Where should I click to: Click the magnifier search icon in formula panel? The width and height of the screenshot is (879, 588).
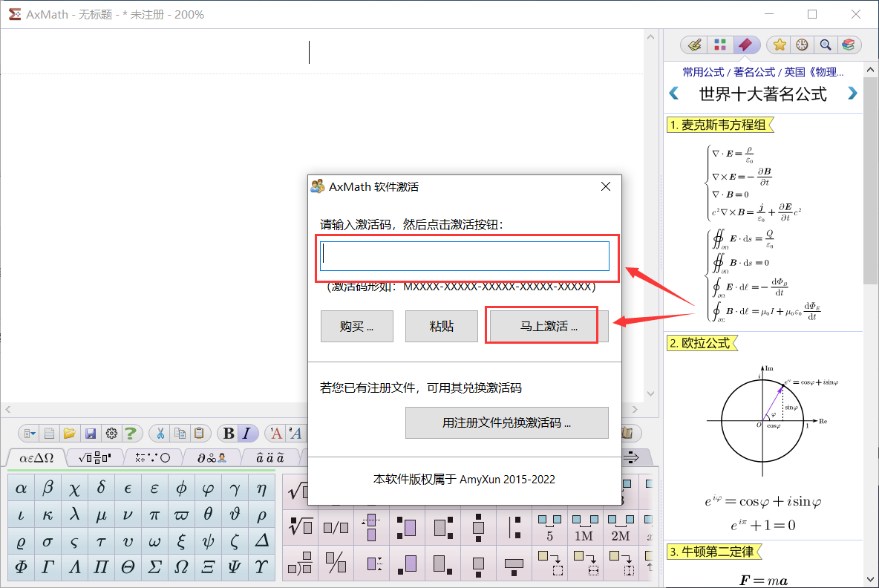825,45
